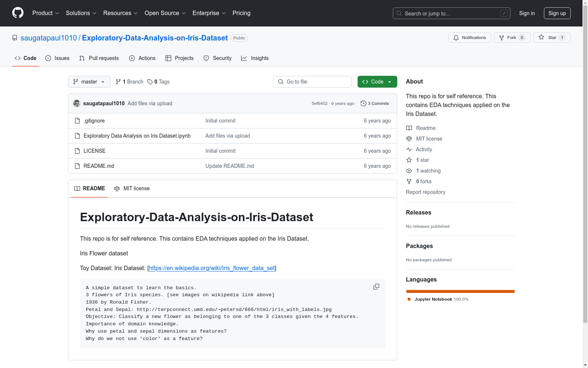Click the star icon in Star button

(x=541, y=37)
